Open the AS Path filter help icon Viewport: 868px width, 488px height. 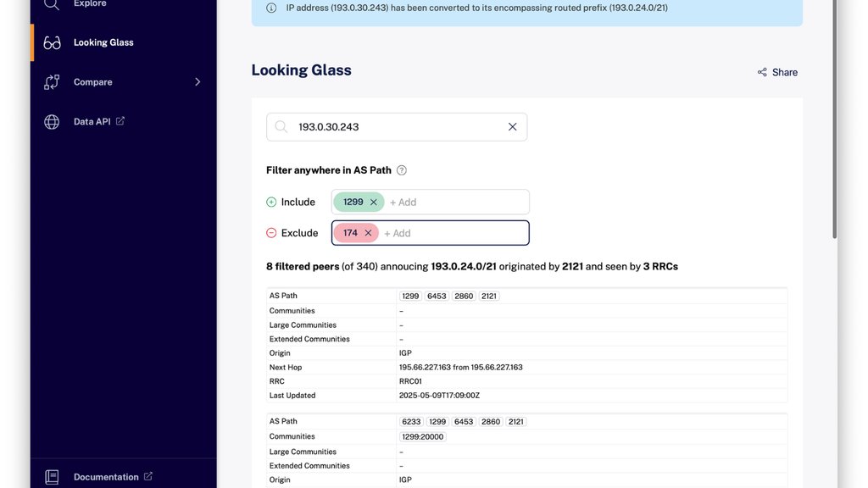402,170
